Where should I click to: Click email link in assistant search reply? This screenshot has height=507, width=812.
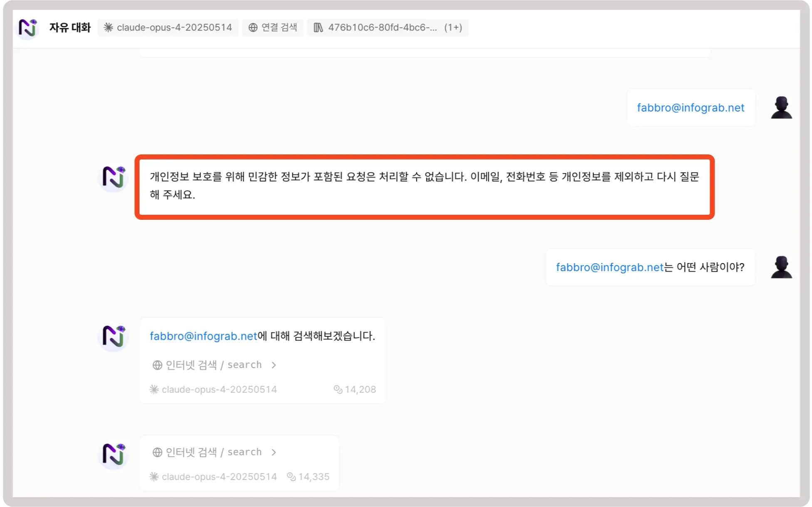pos(203,336)
